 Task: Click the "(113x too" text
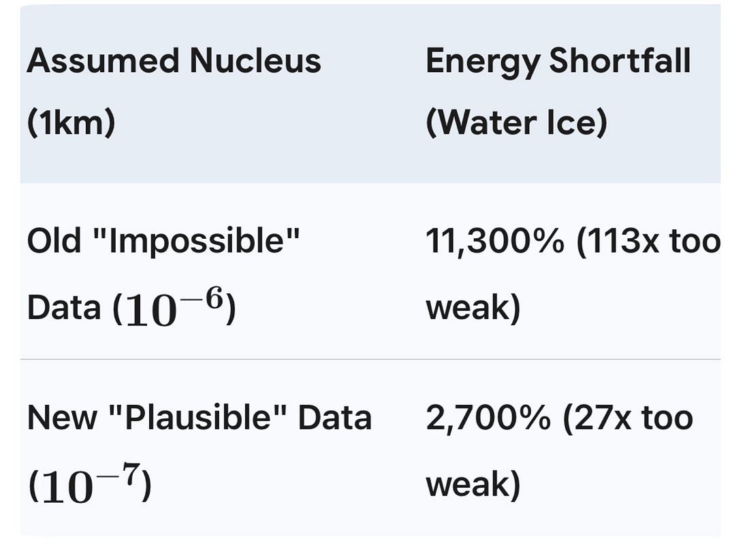(648, 240)
